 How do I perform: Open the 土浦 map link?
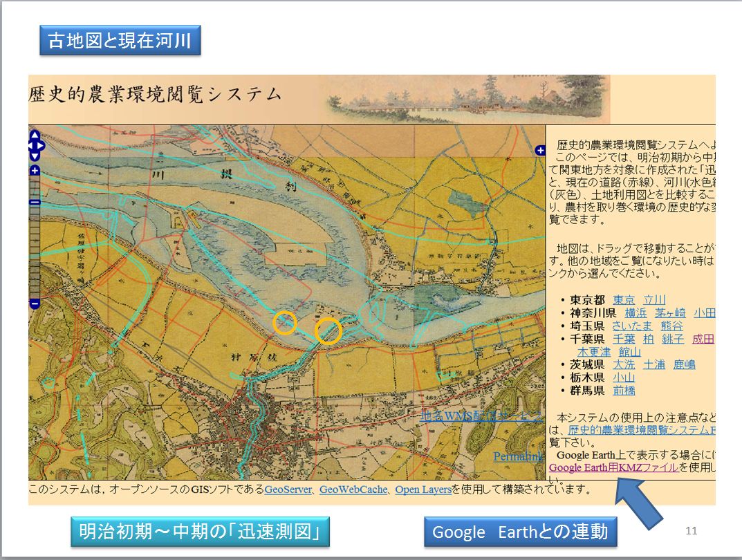click(x=654, y=364)
